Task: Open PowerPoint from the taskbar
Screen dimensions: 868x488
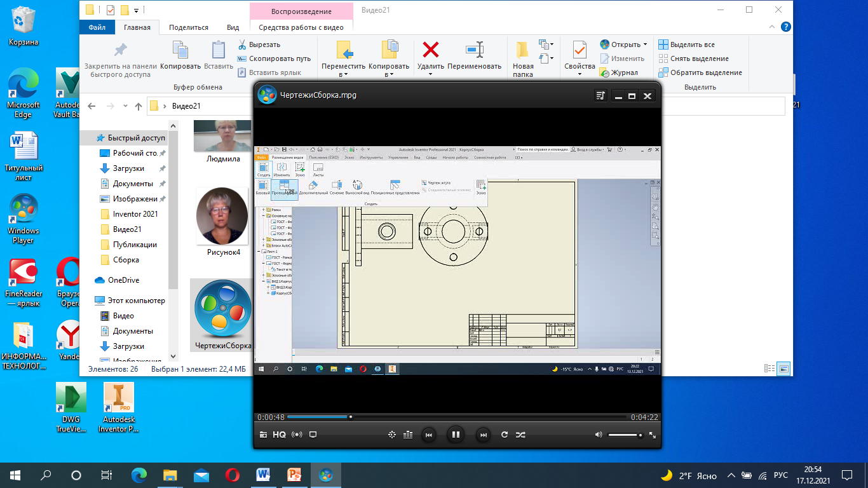Action: (x=294, y=475)
